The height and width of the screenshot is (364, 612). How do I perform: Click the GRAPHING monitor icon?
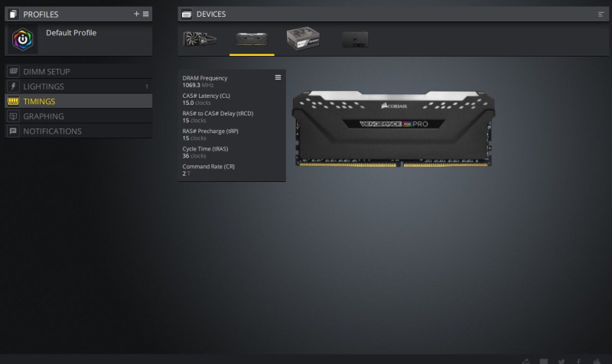13,116
